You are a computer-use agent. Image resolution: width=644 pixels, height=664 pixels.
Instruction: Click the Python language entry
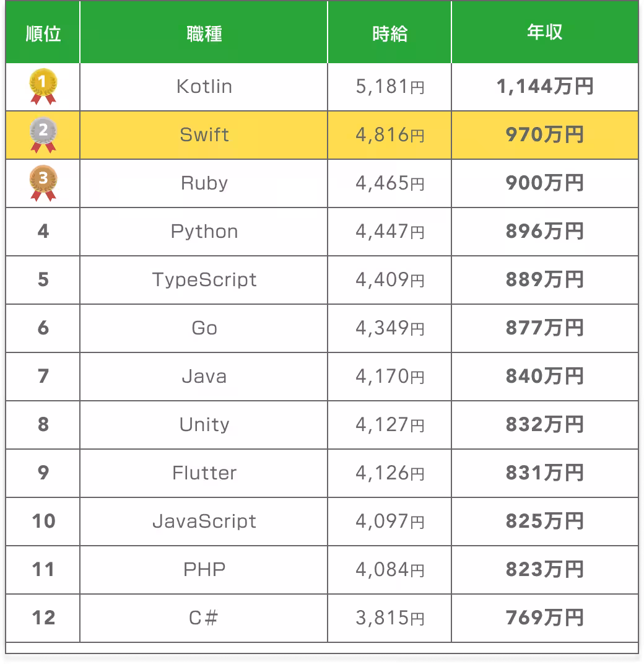(204, 231)
